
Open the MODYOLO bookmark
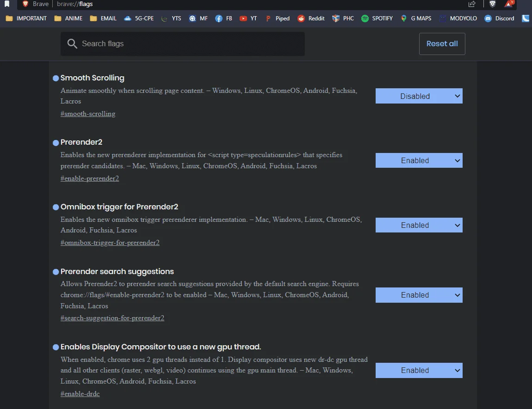[x=458, y=18]
